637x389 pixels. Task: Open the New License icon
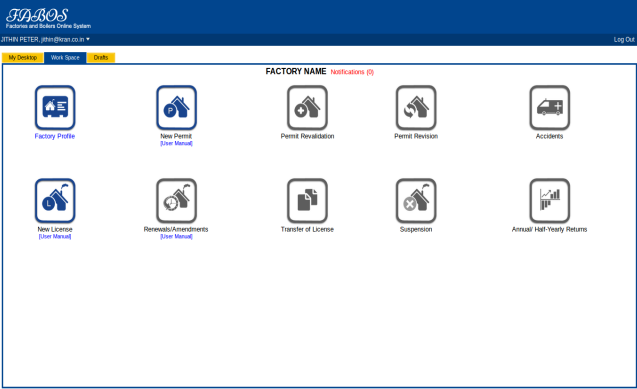[x=55, y=201]
